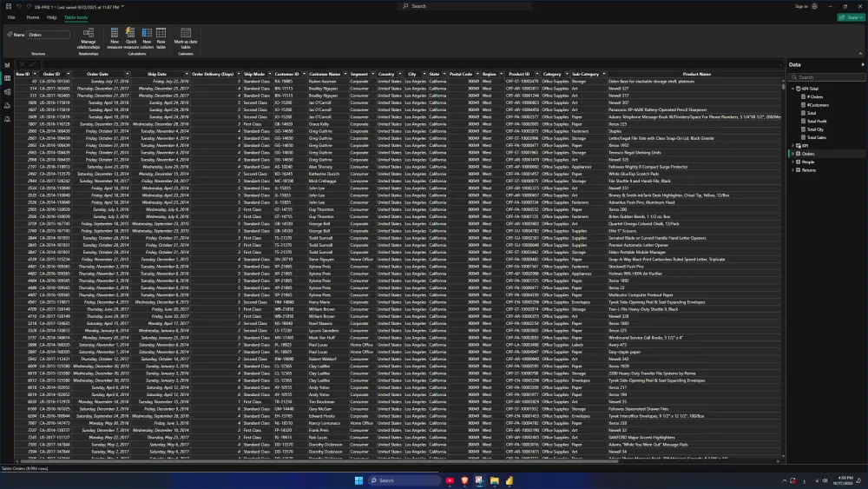Open the Brave browser in taskbar
The width and height of the screenshot is (868, 489).
pos(464,480)
